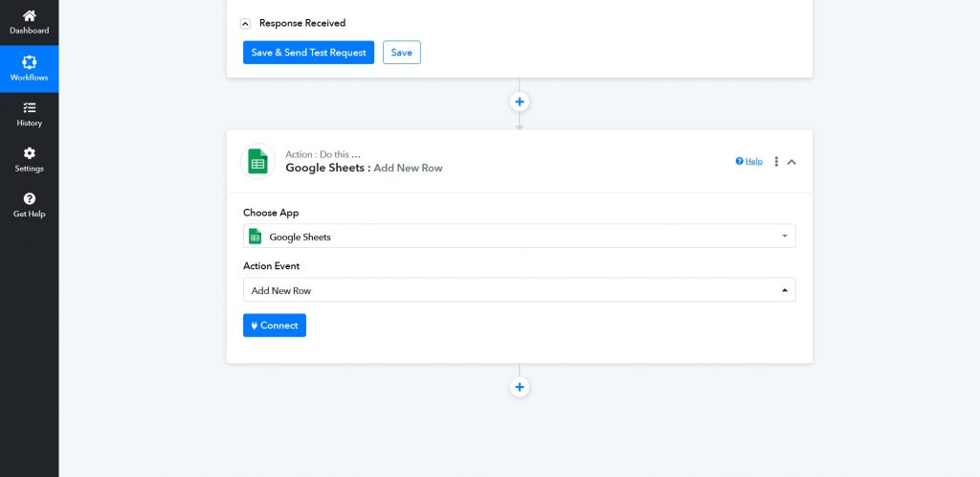Click the large Google Sheets icon in the action header
Image resolution: width=980 pixels, height=477 pixels.
pos(257,162)
